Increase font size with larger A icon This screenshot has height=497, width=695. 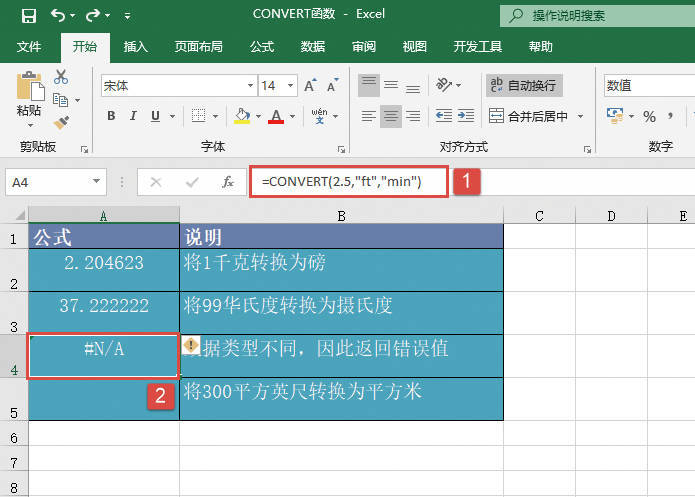click(299, 86)
